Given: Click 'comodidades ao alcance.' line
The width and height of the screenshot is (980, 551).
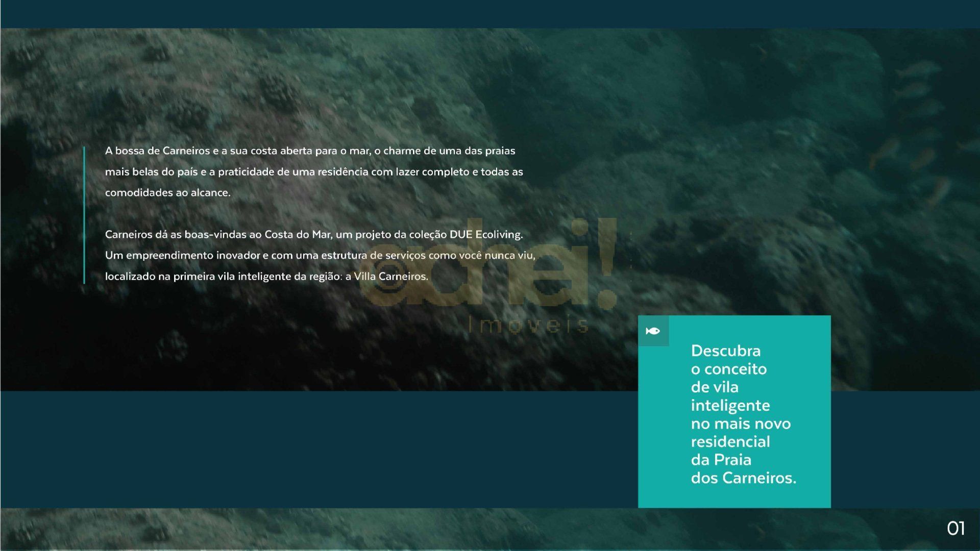Looking at the screenshot, I should pyautogui.click(x=167, y=193).
